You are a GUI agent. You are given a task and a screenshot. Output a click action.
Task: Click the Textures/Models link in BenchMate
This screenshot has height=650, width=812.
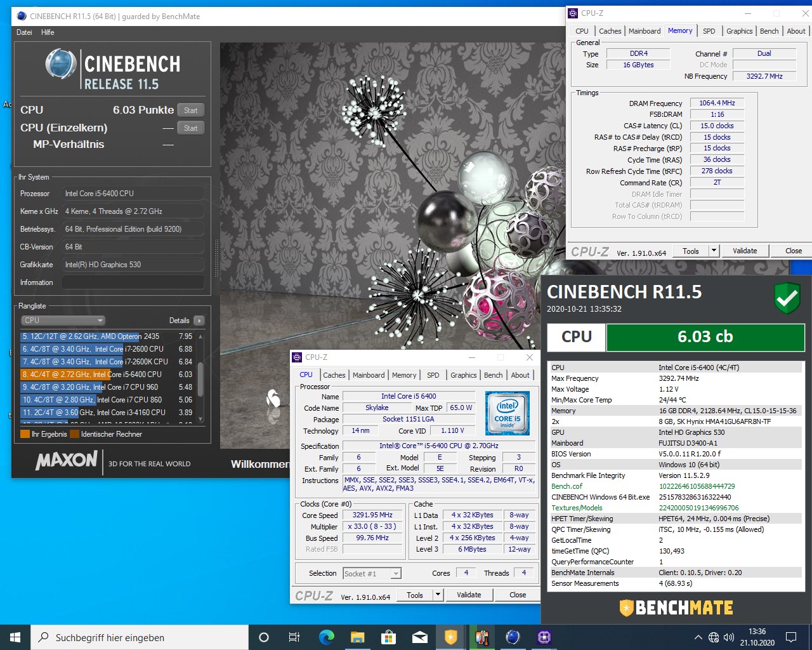point(577,508)
